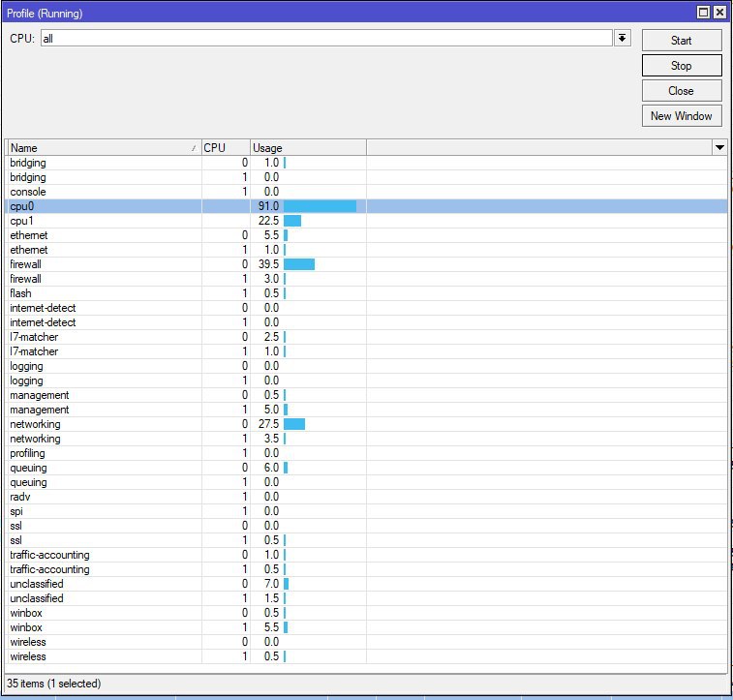
Task: Select the traffic-accounting row with 1.0 usage
Action: pos(367,555)
